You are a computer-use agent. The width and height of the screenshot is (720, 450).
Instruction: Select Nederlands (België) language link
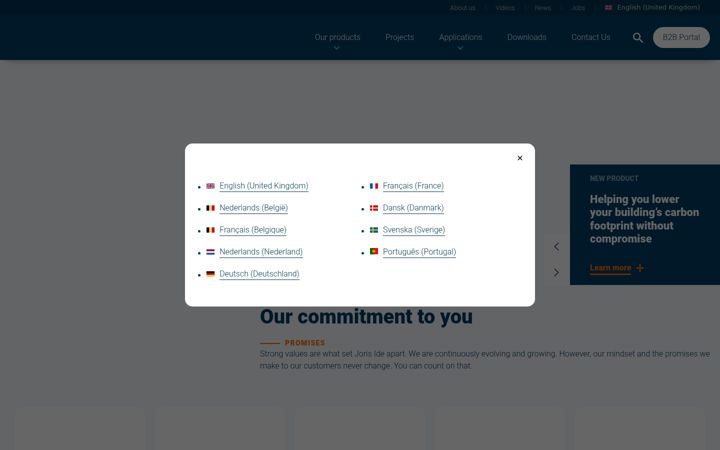[253, 208]
